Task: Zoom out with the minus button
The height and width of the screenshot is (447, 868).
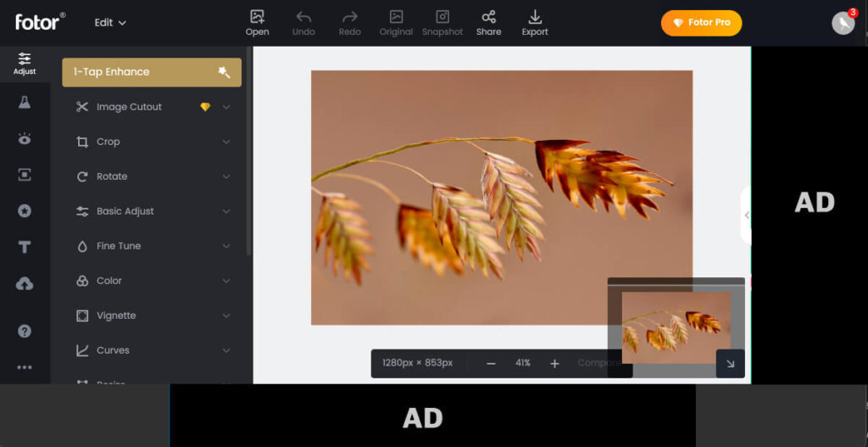Action: point(491,363)
